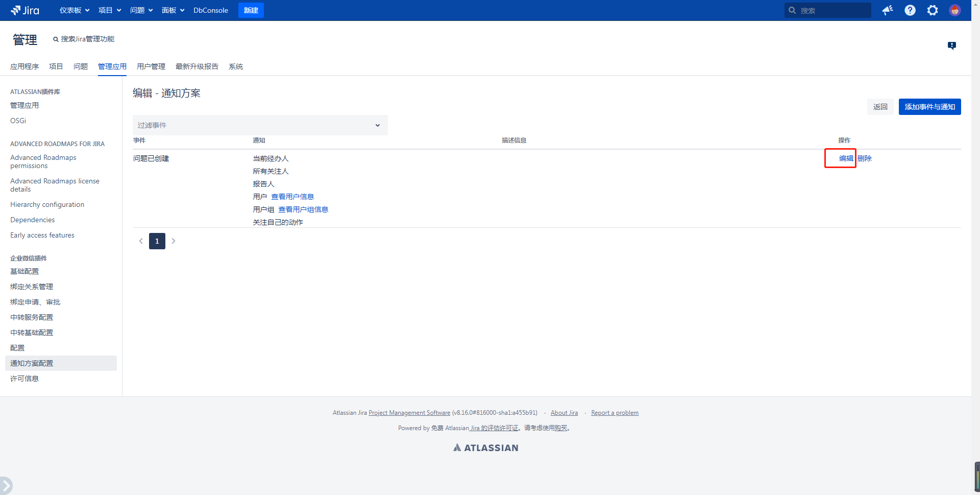Open the notifications megaphone icon
Image resolution: width=980 pixels, height=495 pixels.
coord(888,10)
